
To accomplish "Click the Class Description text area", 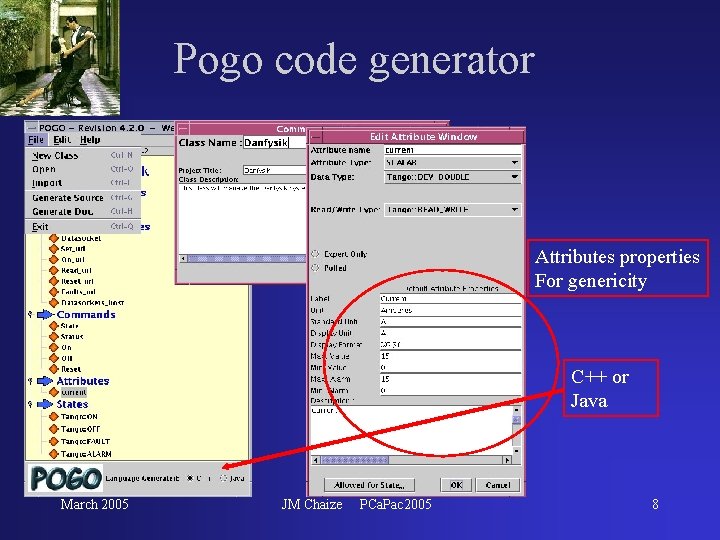I will pos(242,219).
